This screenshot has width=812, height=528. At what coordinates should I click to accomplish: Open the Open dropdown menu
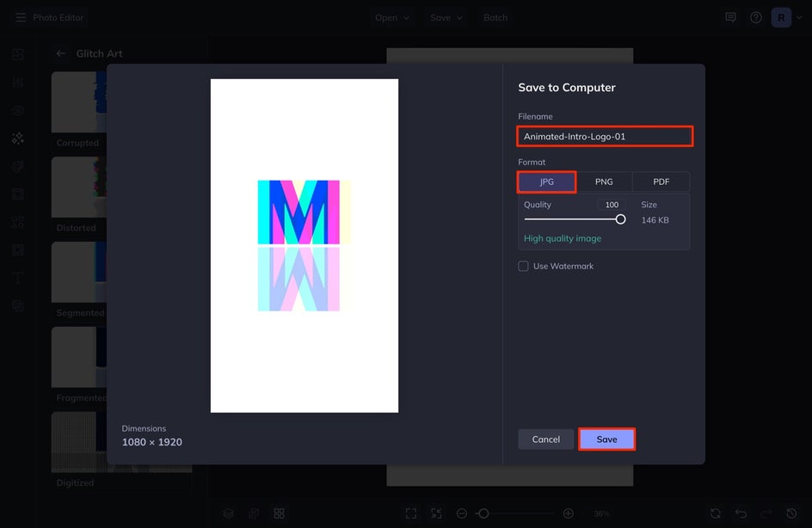[x=392, y=17]
